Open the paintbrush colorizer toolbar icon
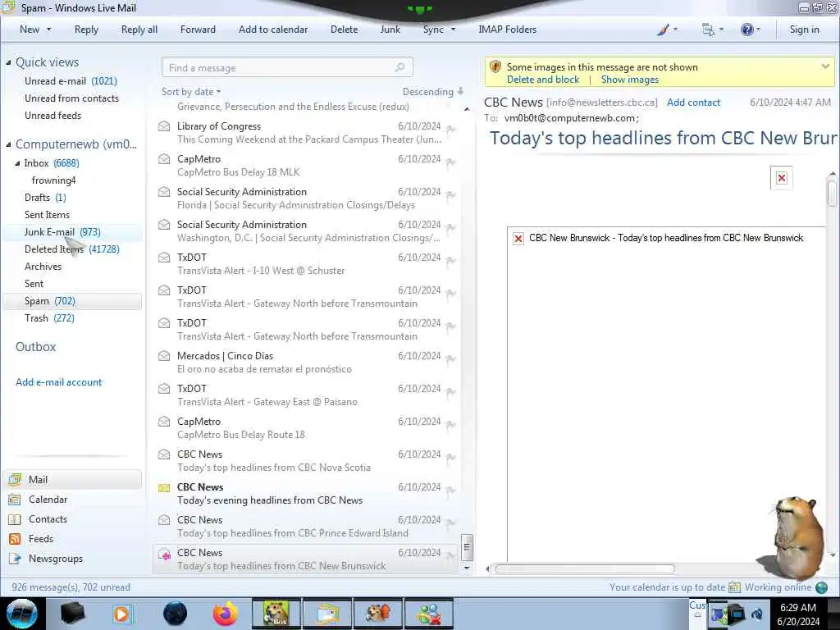The width and height of the screenshot is (840, 630). click(x=663, y=30)
